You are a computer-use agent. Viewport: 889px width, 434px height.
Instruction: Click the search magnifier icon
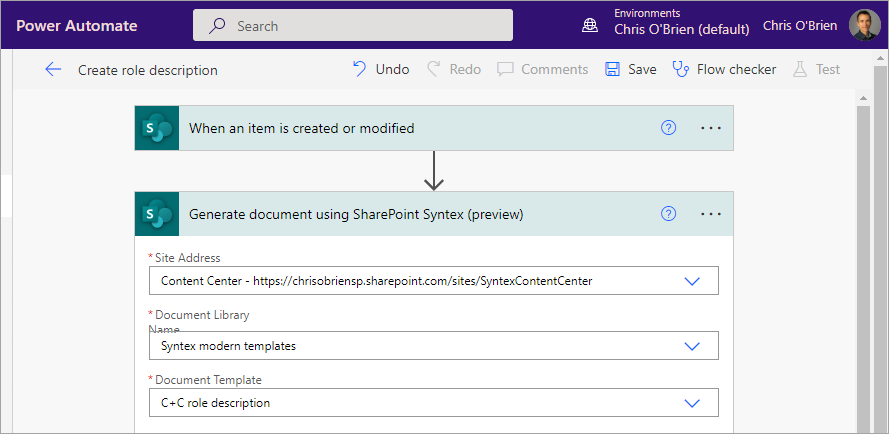pyautogui.click(x=217, y=26)
